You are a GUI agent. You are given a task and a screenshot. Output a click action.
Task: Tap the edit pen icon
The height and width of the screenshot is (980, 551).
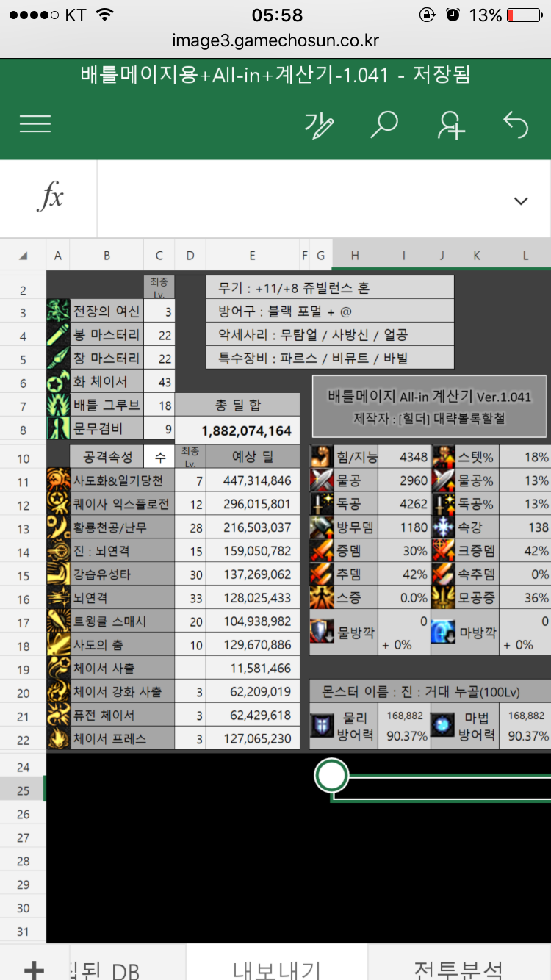coord(317,125)
